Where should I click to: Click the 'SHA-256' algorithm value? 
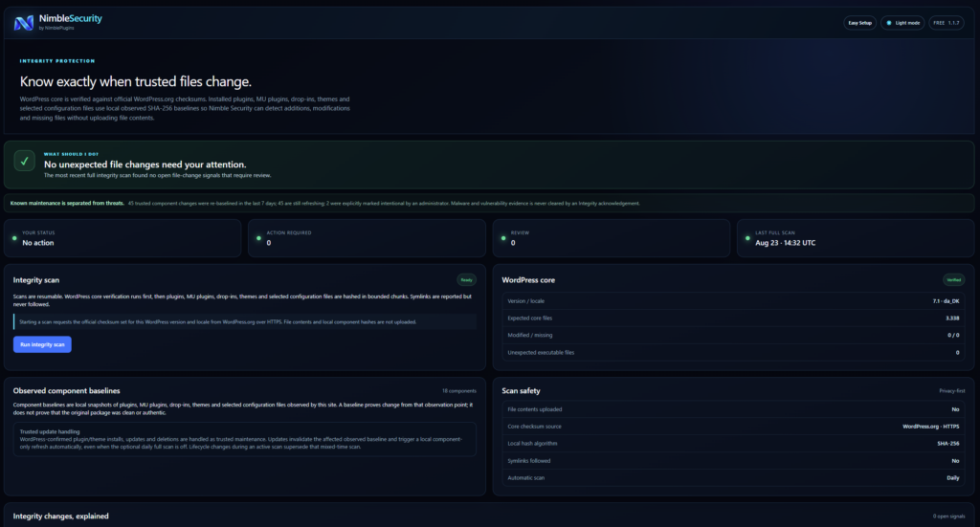pos(948,444)
